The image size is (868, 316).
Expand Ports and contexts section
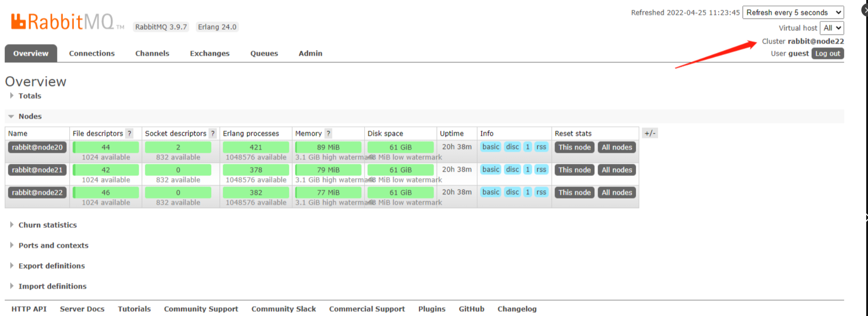click(49, 245)
